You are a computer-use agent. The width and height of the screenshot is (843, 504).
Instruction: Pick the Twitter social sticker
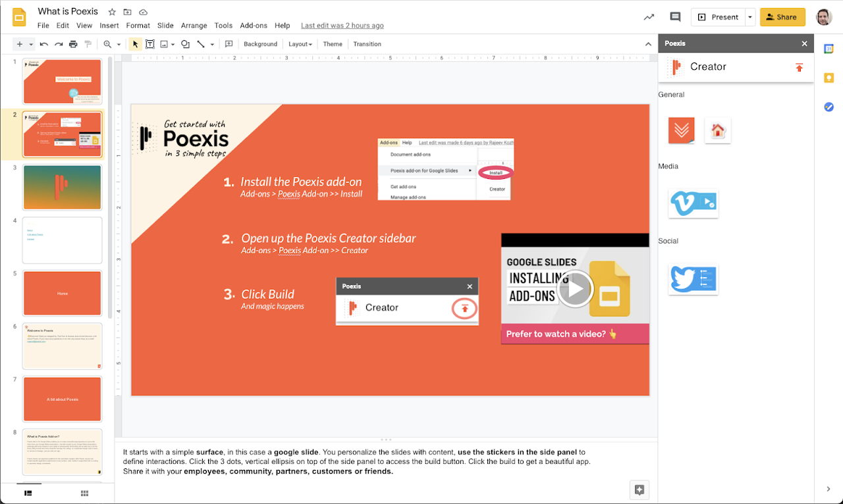[693, 279]
